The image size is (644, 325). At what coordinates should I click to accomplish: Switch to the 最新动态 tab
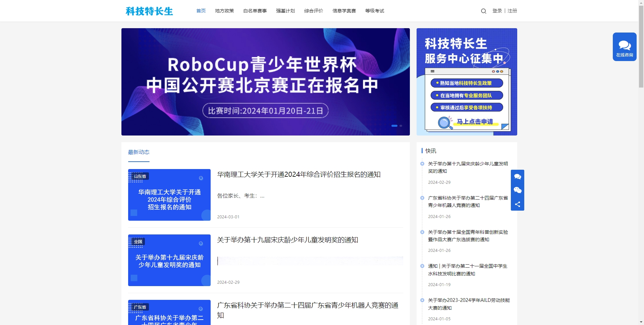[x=139, y=152]
